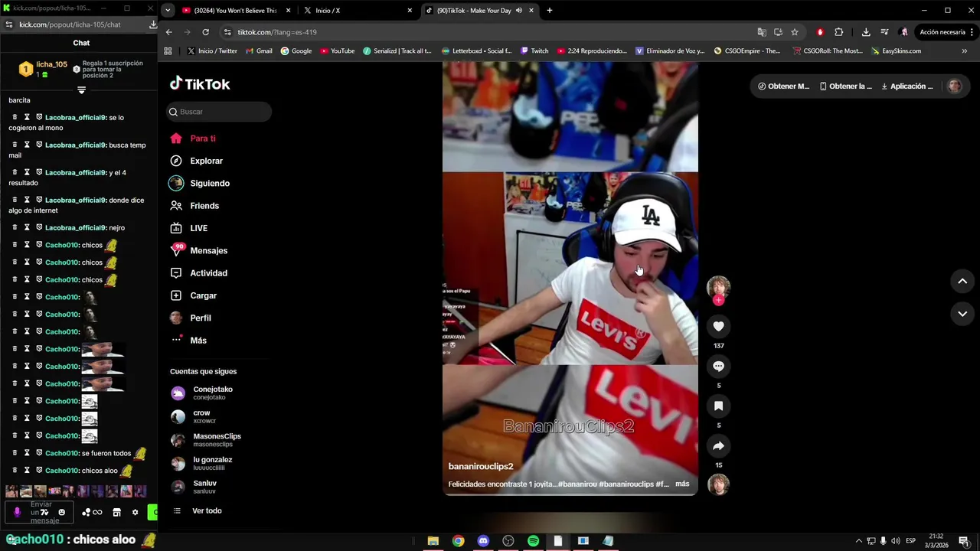Bookmark this page with the star icon

click(795, 32)
